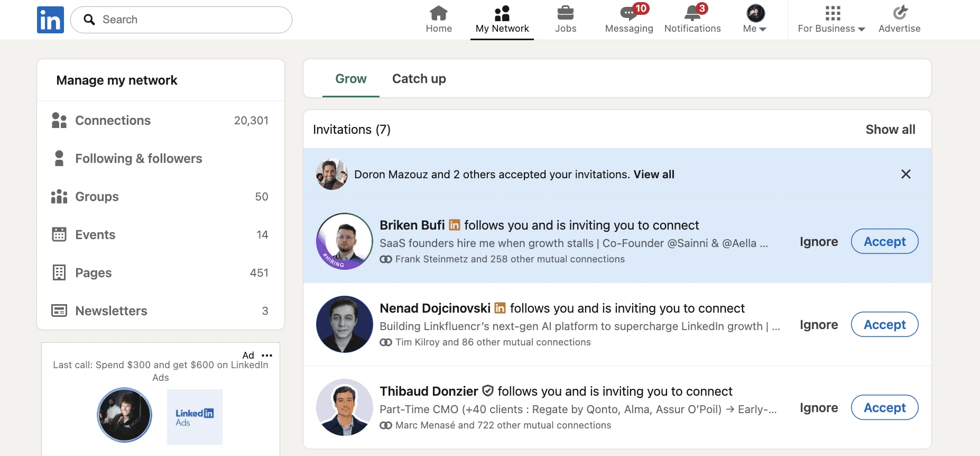This screenshot has width=980, height=456.
Task: Click the Advertise icon
Action: (x=899, y=13)
